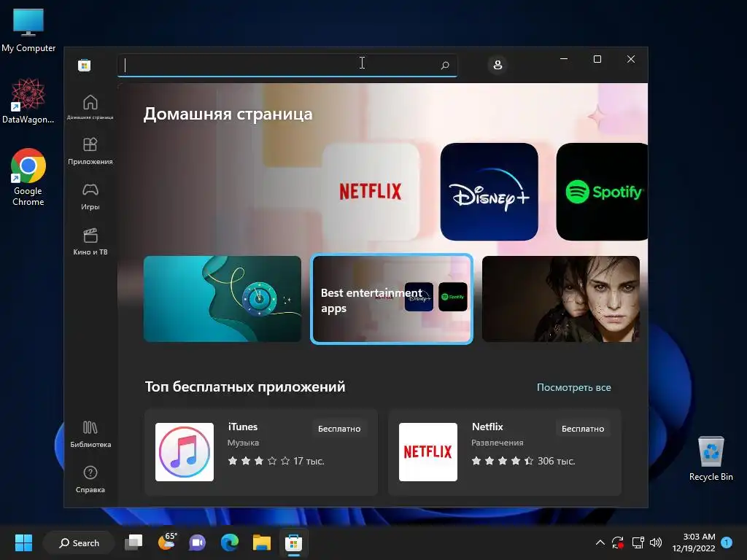Screen dimensions: 747x560
Task: Open volume tray icon
Action: tap(656, 542)
